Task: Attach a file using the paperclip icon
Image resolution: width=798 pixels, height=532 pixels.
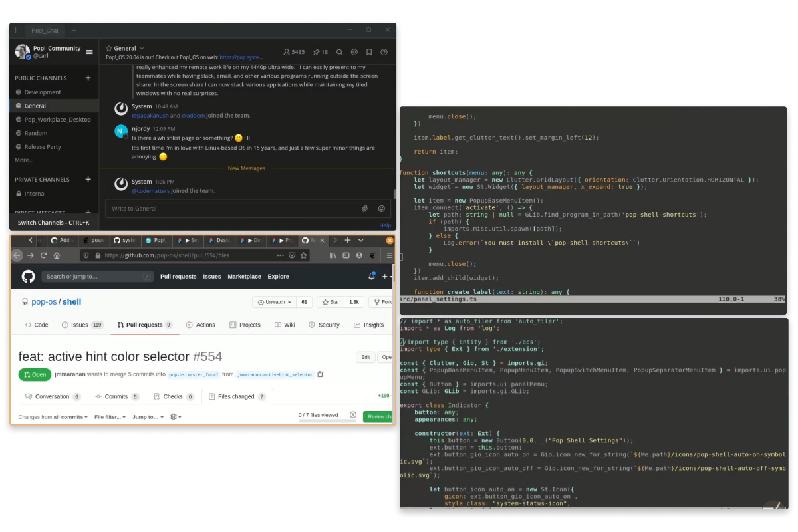Action: [365, 209]
